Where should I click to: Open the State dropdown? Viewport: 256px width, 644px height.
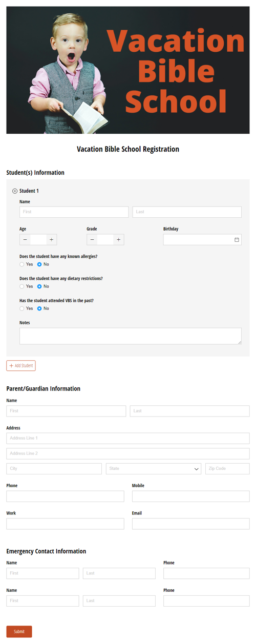(154, 469)
